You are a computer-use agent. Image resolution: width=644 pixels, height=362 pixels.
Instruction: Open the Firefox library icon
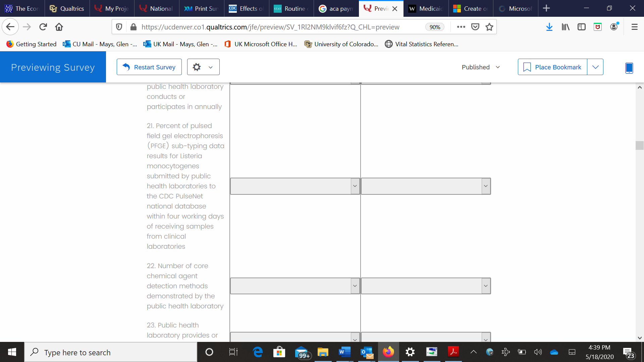point(566,27)
